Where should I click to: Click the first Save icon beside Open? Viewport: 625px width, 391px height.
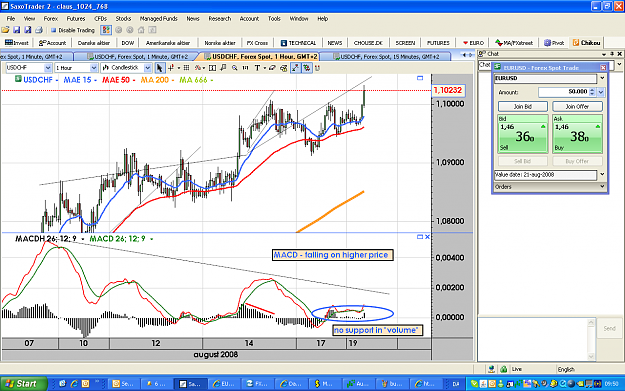tap(16, 30)
